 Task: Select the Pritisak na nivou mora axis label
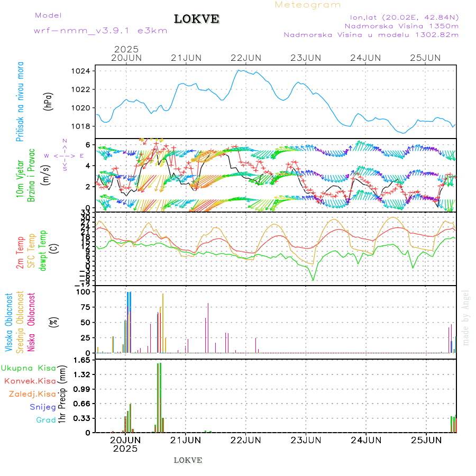coord(21,102)
